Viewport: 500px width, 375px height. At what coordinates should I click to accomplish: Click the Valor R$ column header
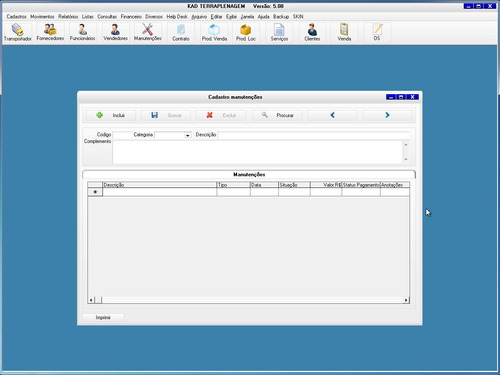[x=326, y=185]
